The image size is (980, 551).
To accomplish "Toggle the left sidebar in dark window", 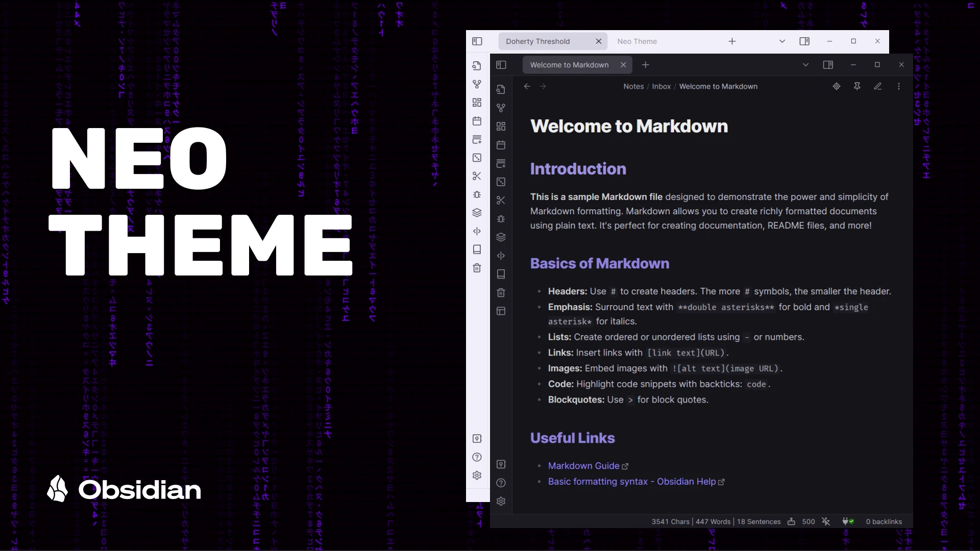I will tap(501, 65).
